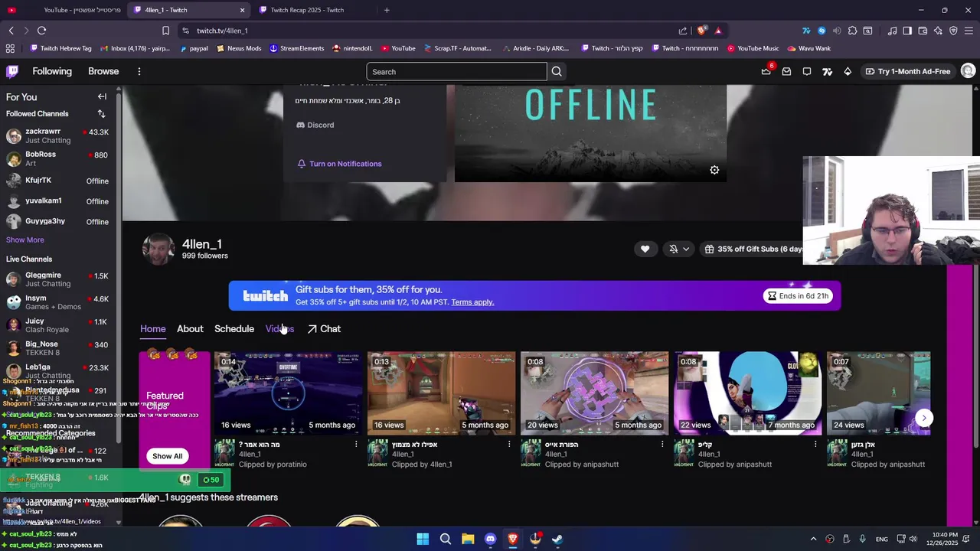Click the Browse nav link

click(103, 71)
